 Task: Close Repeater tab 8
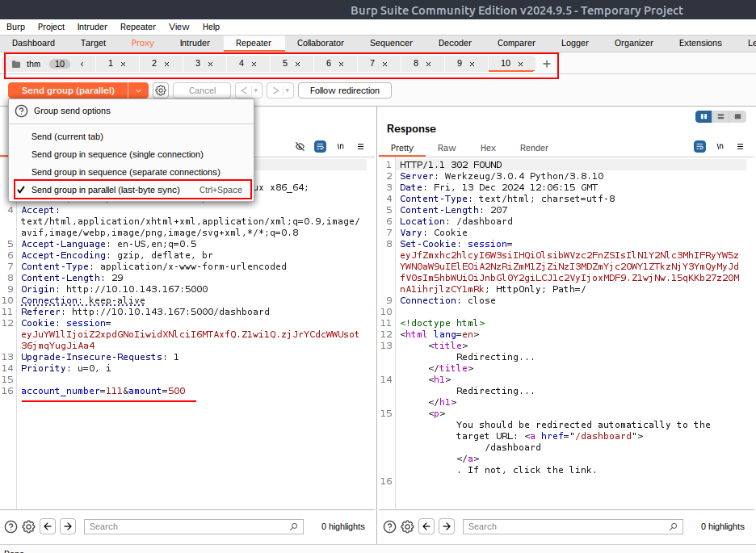tap(428, 64)
